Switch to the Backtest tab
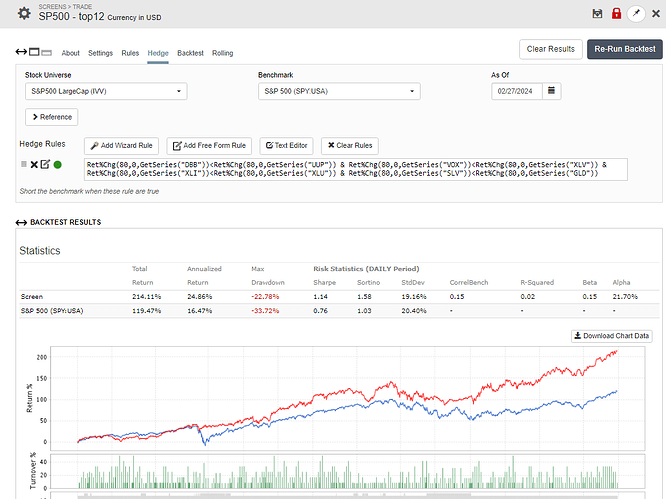The height and width of the screenshot is (499, 666). [x=190, y=53]
